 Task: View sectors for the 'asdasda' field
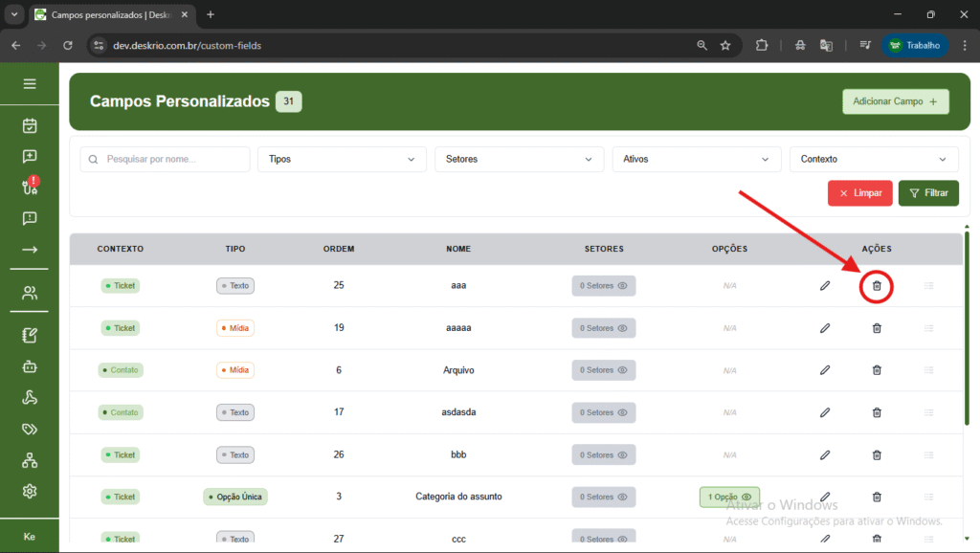tap(603, 412)
